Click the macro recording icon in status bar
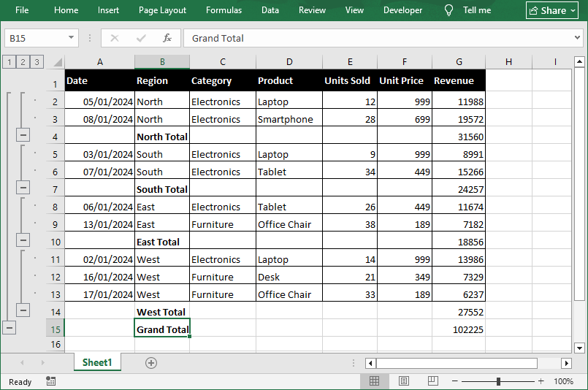 pyautogui.click(x=50, y=381)
